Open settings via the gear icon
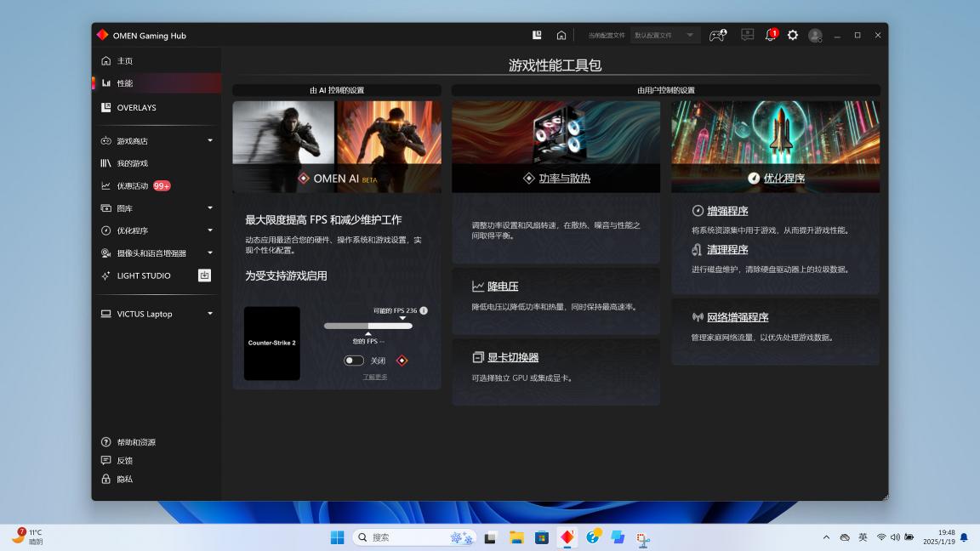Viewport: 980px width, 551px height. tap(793, 36)
